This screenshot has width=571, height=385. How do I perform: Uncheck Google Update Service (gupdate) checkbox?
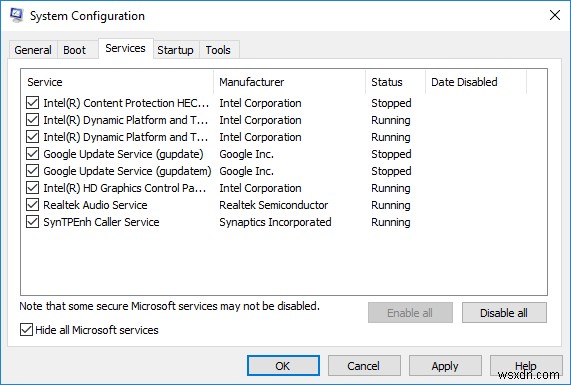click(32, 154)
